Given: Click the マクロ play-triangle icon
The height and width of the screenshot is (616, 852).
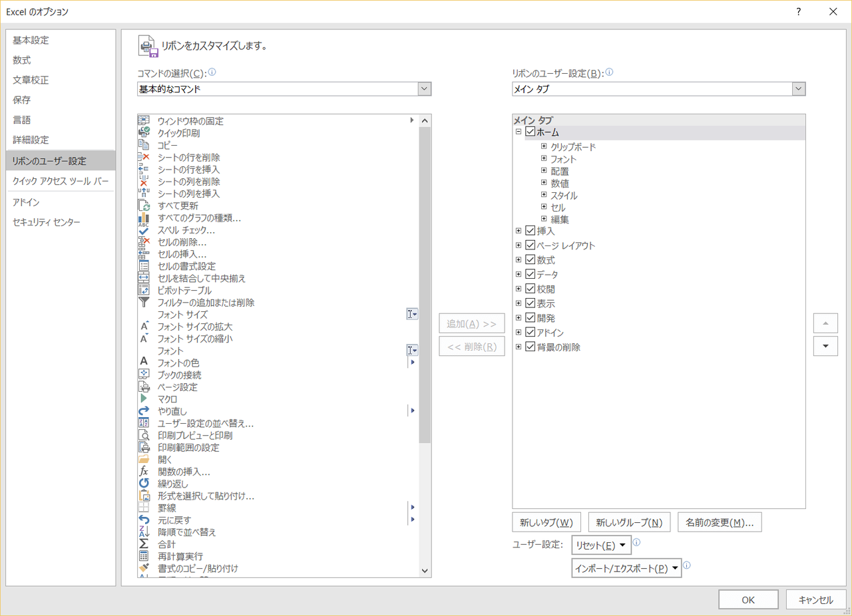Looking at the screenshot, I should [x=144, y=398].
